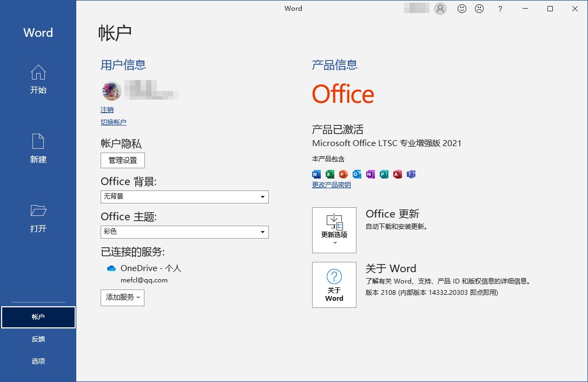Click the Teams icon
588x382 pixels.
(412, 174)
